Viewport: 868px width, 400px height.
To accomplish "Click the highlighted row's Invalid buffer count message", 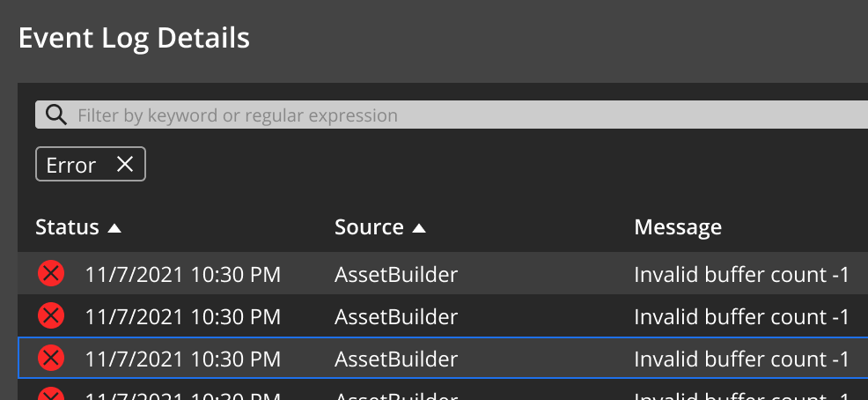I will pyautogui.click(x=741, y=359).
